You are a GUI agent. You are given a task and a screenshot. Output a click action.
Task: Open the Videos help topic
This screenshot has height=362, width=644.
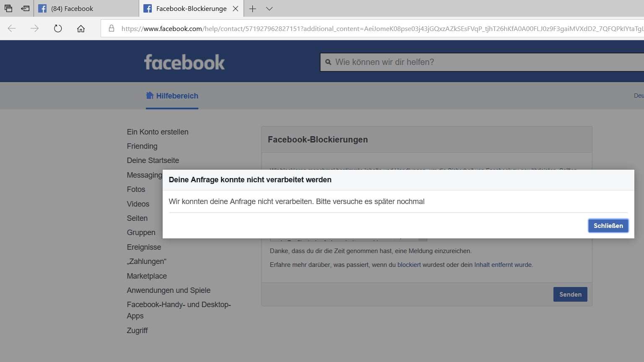pos(138,204)
